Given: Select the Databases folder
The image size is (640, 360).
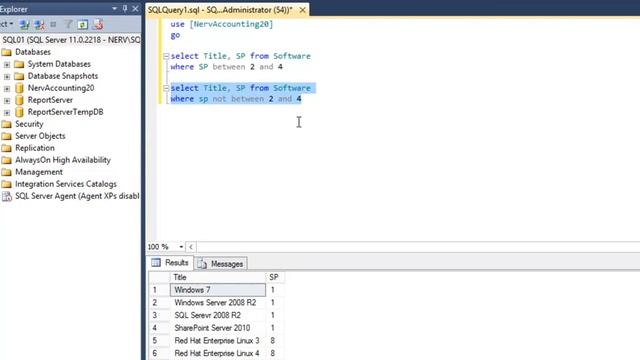Looking at the screenshot, I should click(x=33, y=52).
